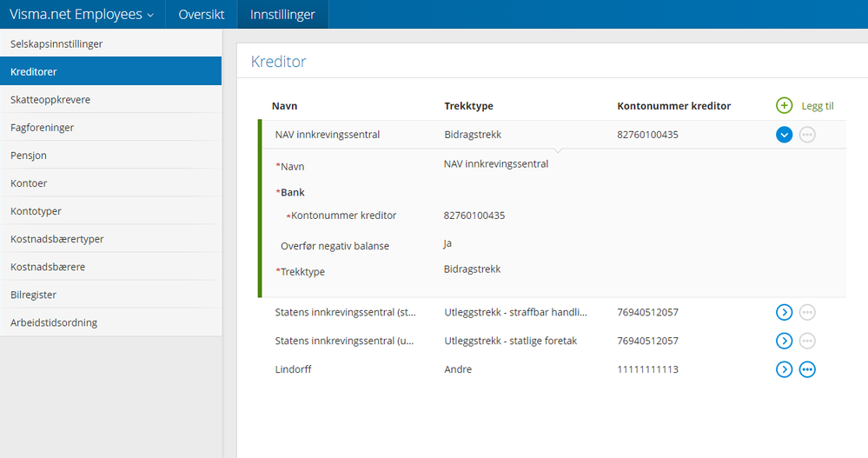Open Kostnadsbærertyper in the sidebar

(x=110, y=239)
